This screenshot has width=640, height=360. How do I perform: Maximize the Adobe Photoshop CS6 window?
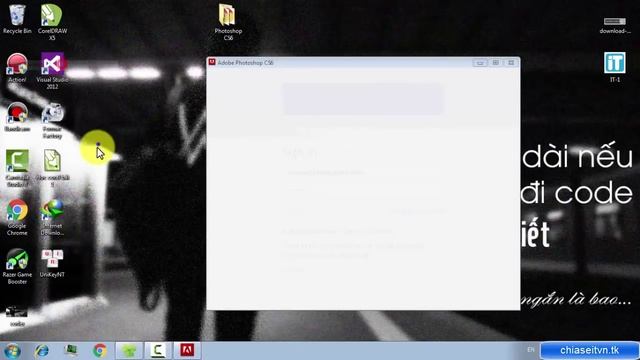(x=496, y=62)
